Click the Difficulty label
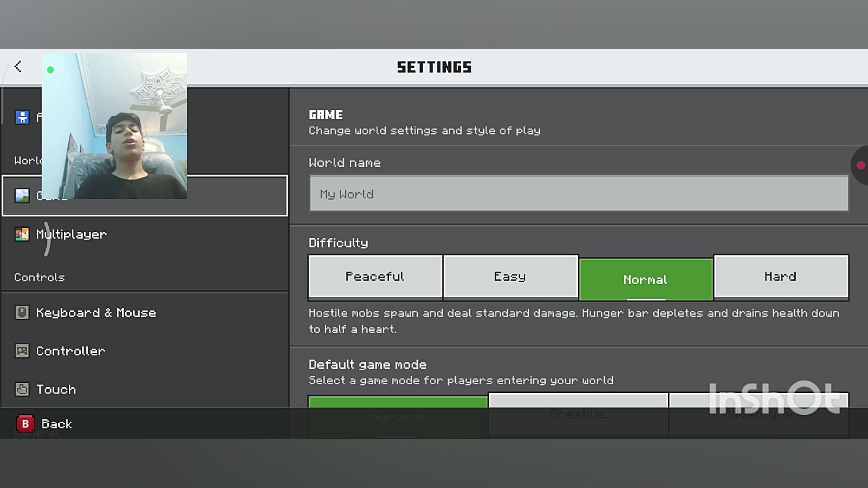Image resolution: width=868 pixels, height=488 pixels. [x=338, y=243]
